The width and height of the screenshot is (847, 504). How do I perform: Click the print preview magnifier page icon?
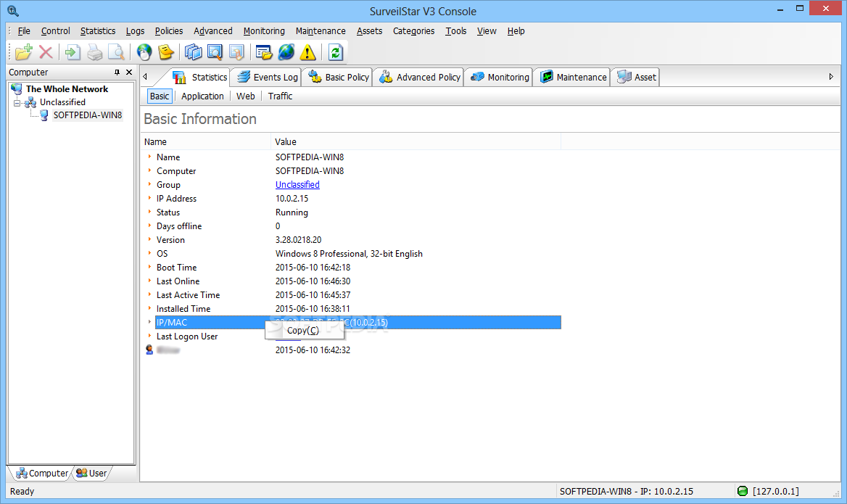[116, 52]
